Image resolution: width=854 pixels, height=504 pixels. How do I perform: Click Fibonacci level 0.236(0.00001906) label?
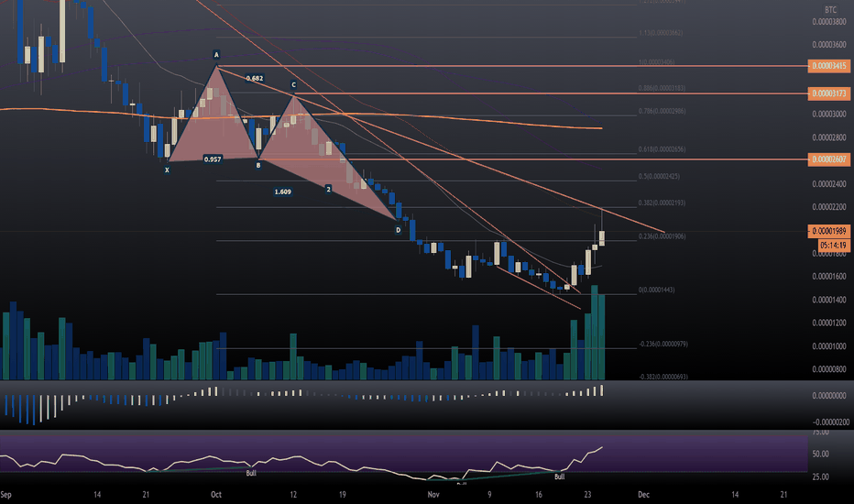coord(662,236)
